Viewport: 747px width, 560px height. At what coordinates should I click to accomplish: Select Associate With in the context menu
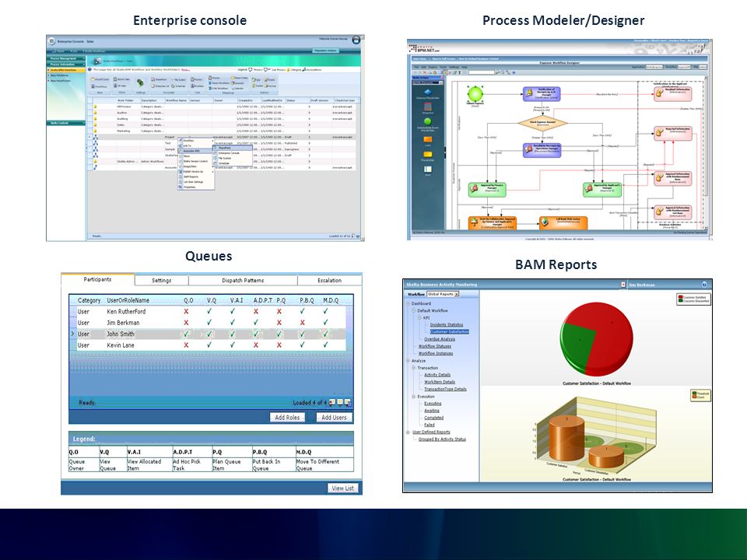195,151
